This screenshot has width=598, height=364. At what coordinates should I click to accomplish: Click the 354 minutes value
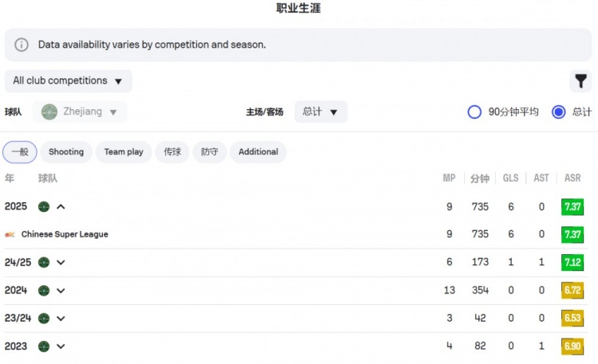pyautogui.click(x=480, y=291)
